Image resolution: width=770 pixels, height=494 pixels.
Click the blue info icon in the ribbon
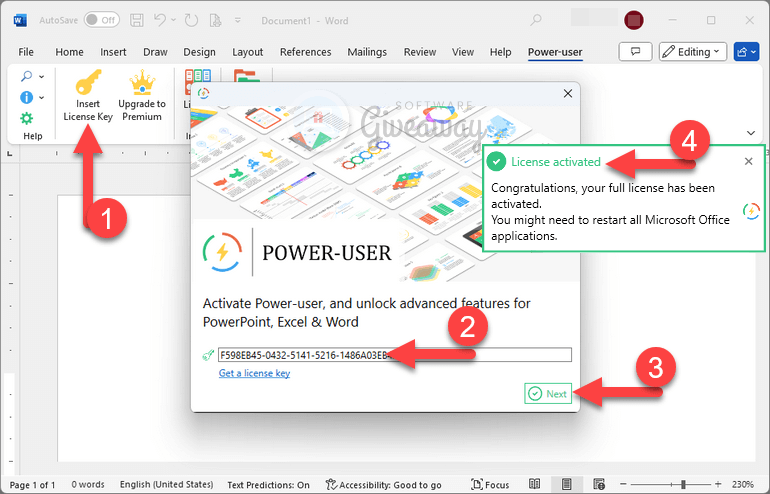click(x=27, y=97)
